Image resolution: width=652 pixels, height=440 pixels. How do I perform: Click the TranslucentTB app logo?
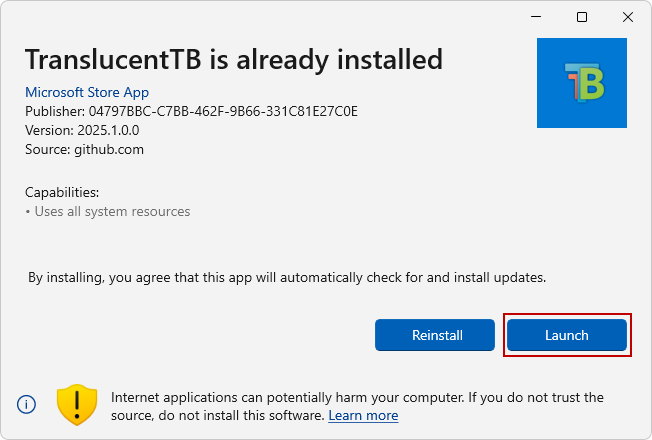582,83
